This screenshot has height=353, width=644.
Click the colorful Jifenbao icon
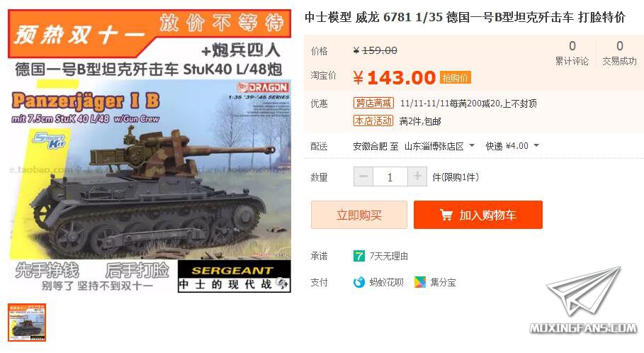[419, 282]
